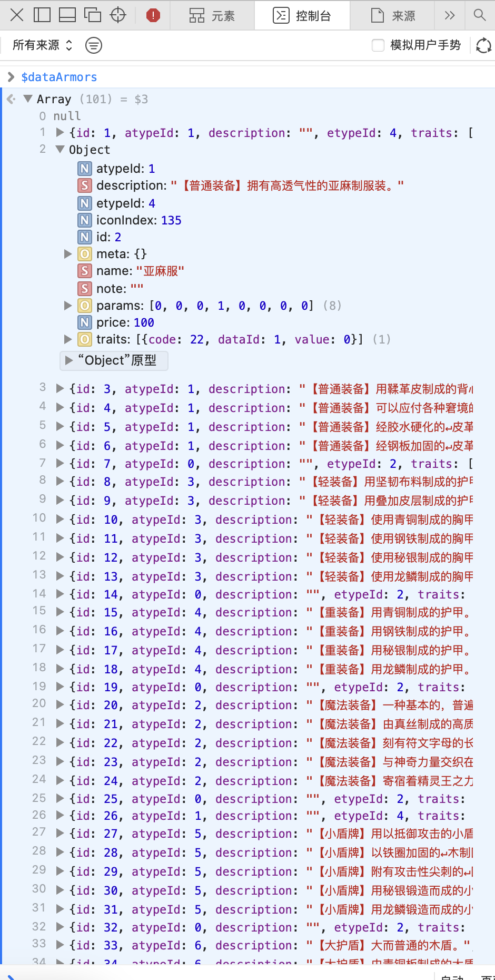Expand the traits array property
The width and height of the screenshot is (495, 980).
[68, 339]
